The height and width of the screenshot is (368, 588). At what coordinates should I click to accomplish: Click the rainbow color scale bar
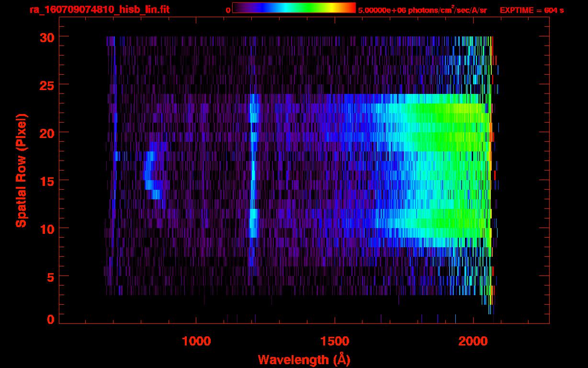[294, 8]
